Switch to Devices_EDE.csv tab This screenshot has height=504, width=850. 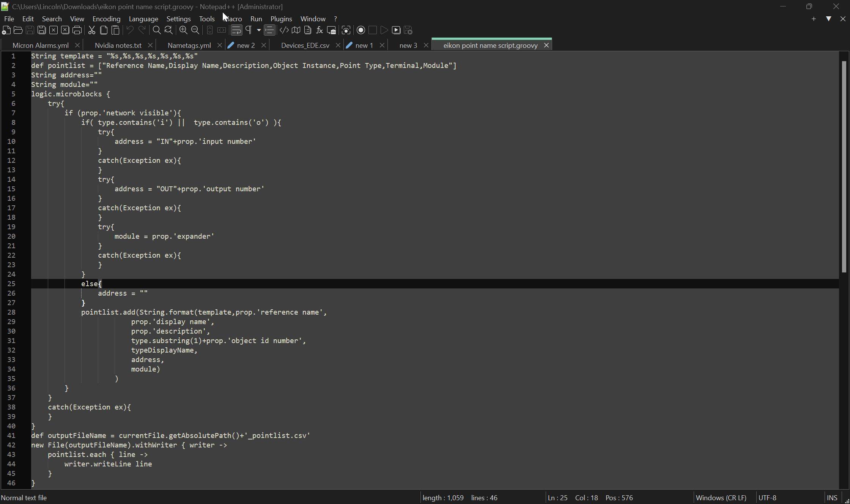click(305, 45)
